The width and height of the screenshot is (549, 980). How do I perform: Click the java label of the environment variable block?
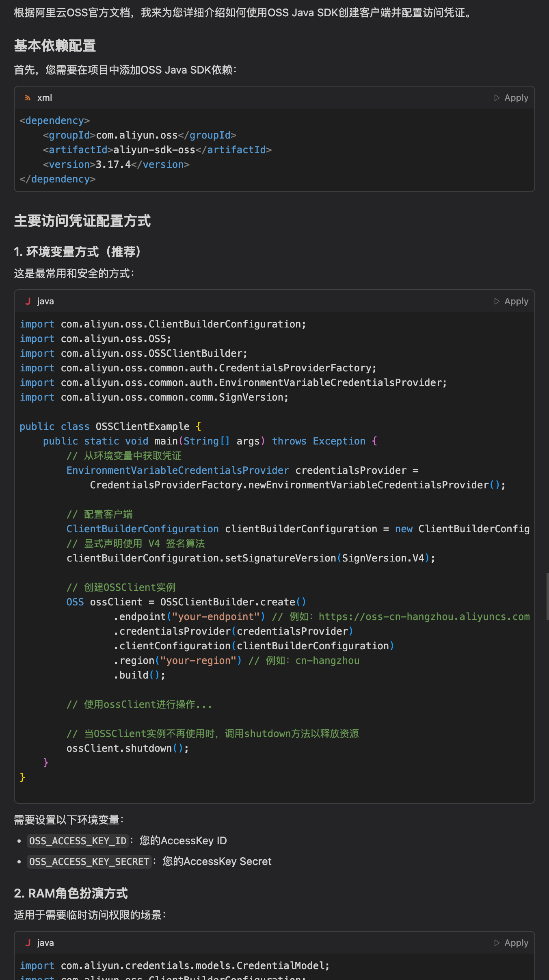point(45,301)
